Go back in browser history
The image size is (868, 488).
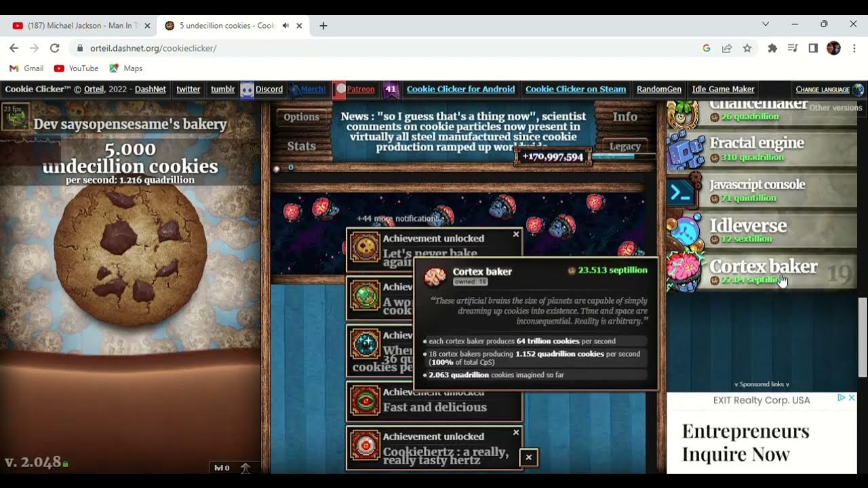(x=14, y=48)
